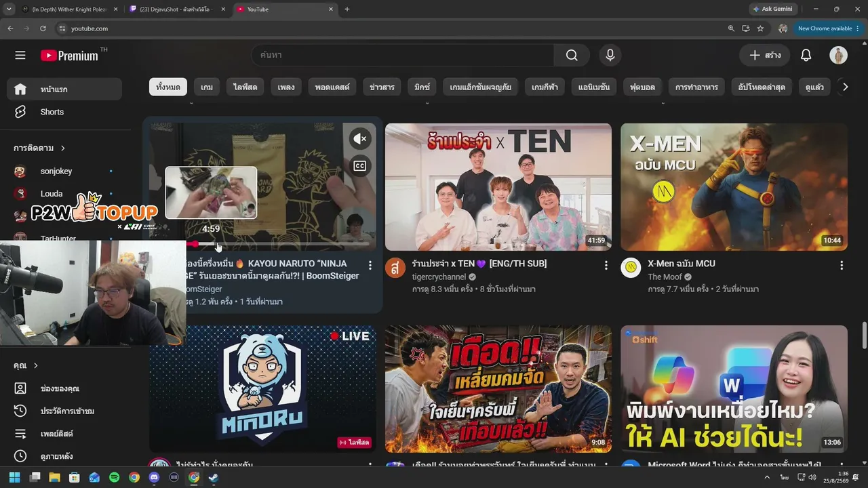Select the การทำอาหาร filter chip

click(696, 87)
